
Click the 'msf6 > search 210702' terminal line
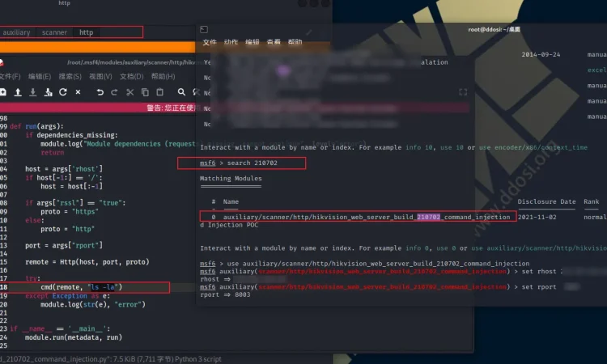point(239,163)
